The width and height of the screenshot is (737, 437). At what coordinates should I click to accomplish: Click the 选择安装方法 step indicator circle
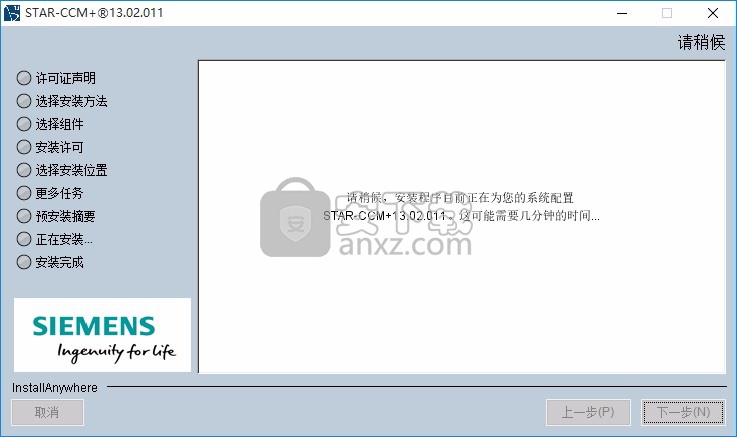click(x=24, y=101)
